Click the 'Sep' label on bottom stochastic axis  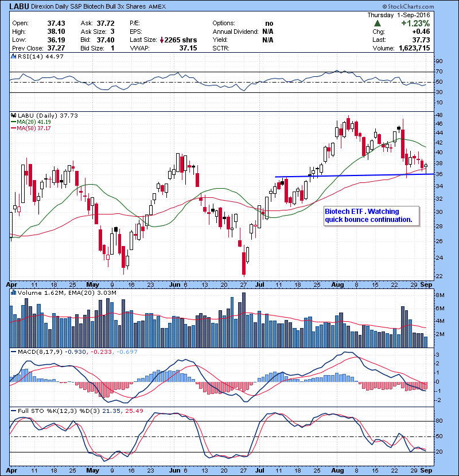(426, 470)
